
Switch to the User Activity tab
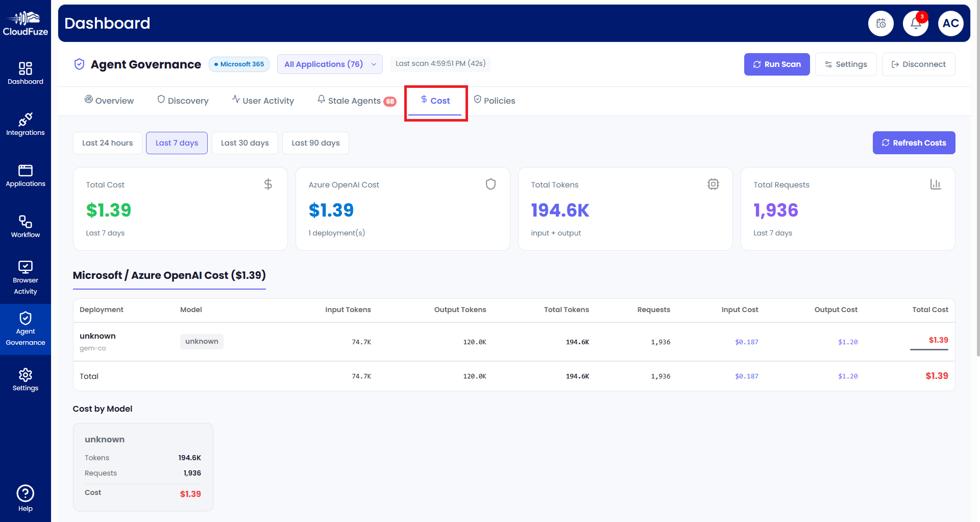coord(263,101)
